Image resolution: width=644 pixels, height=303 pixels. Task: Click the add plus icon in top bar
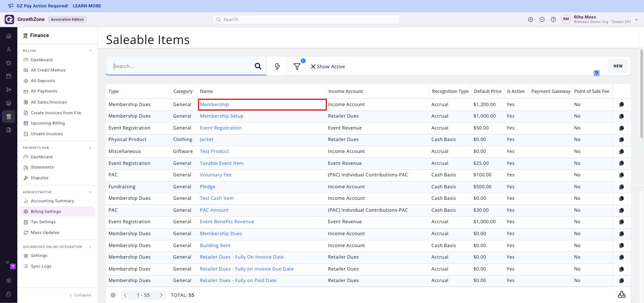pyautogui.click(x=531, y=19)
